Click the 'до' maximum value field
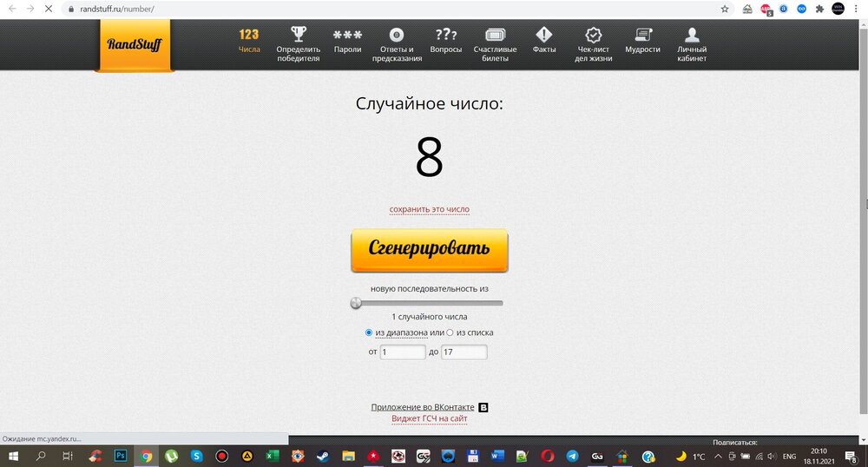 (464, 352)
